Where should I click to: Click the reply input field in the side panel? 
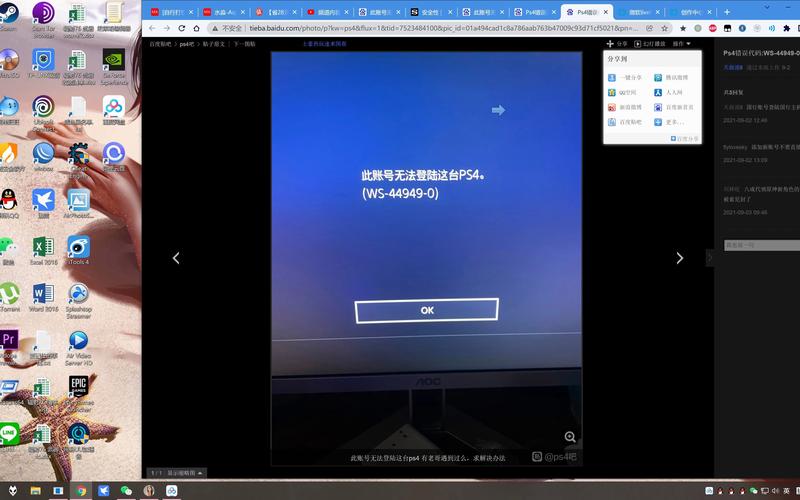tap(762, 245)
